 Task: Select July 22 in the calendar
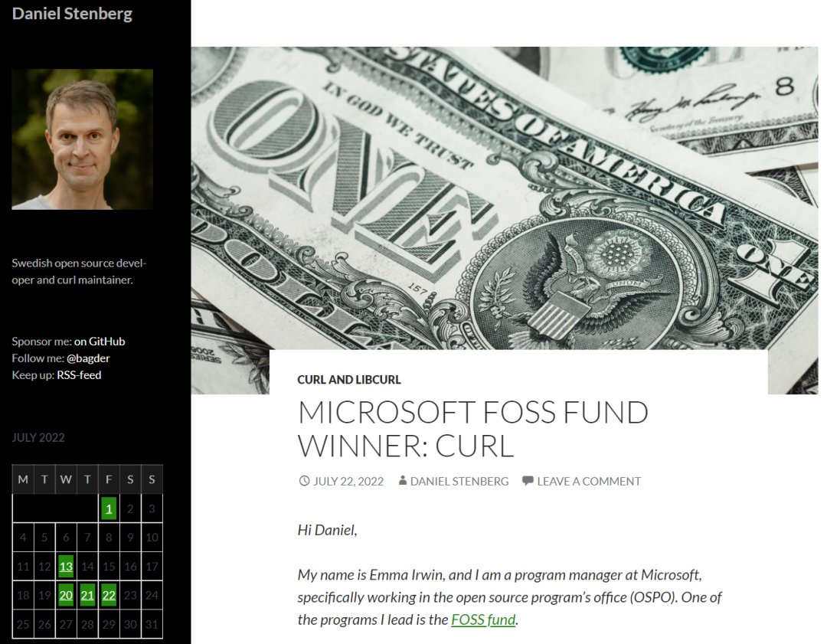click(109, 596)
